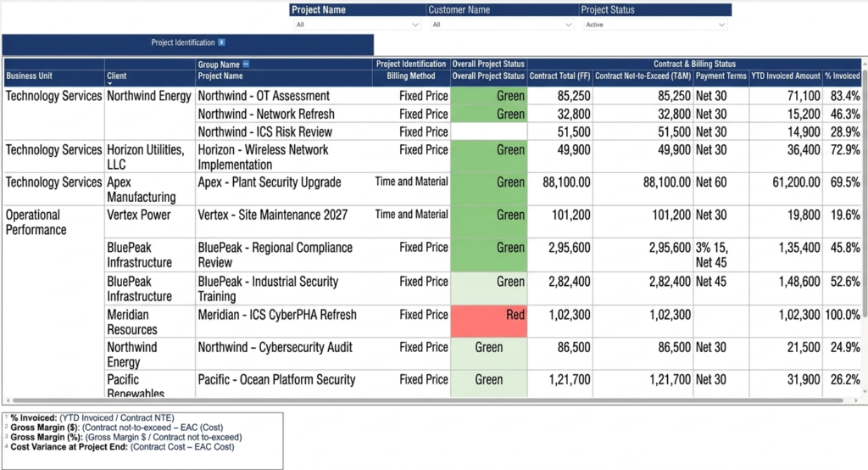Viewport: 868px width, 470px height.
Task: Click the sort arrow under Client header
Action: [109, 84]
